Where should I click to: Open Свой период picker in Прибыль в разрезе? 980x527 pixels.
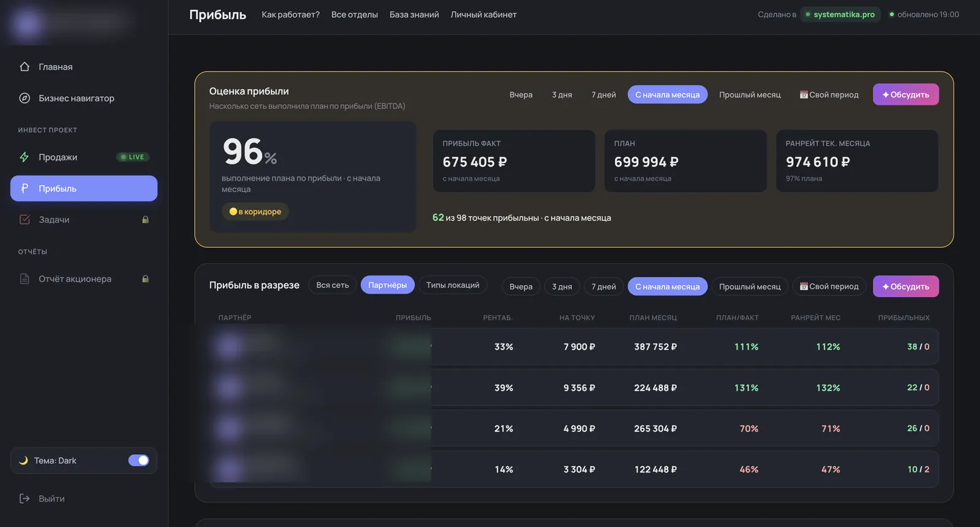[x=829, y=286]
